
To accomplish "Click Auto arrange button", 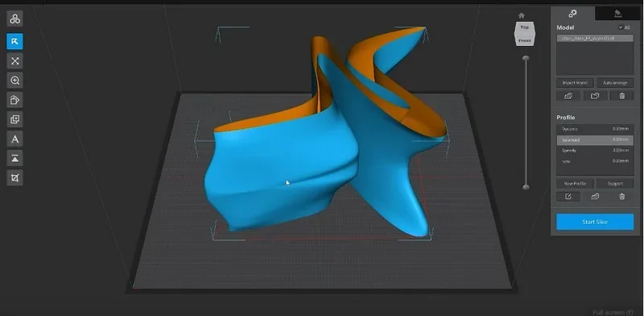I will click(615, 83).
